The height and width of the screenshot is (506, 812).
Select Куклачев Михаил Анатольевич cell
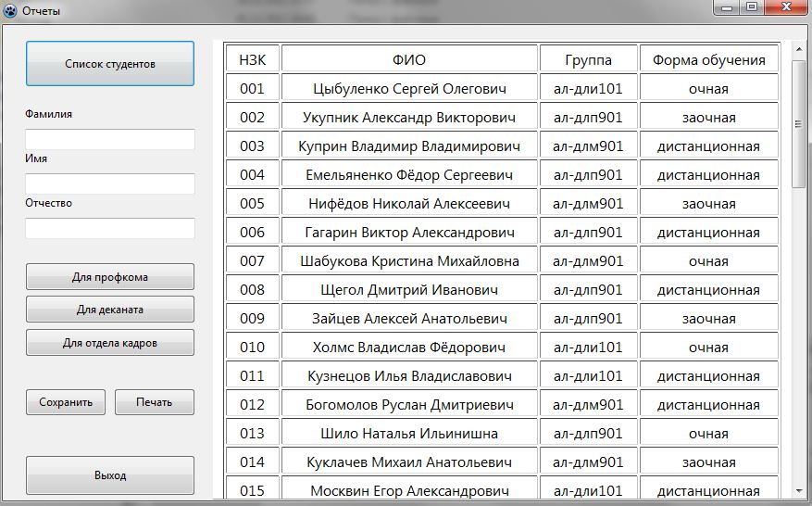(x=409, y=462)
